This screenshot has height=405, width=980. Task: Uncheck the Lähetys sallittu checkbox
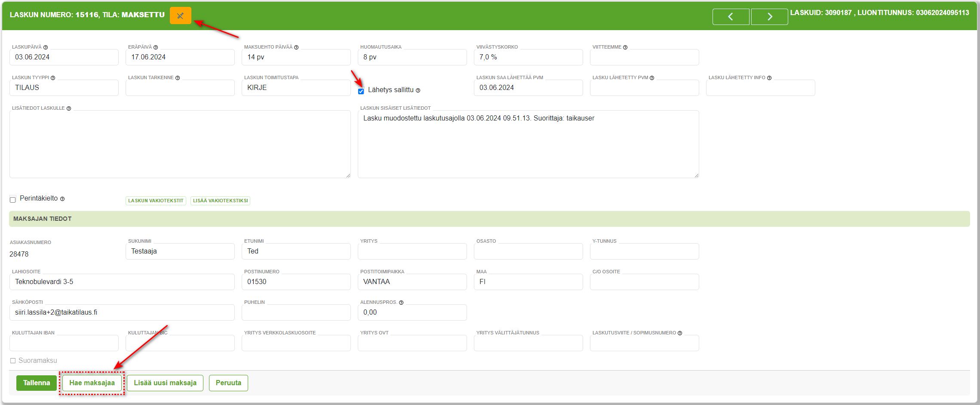[x=361, y=91]
